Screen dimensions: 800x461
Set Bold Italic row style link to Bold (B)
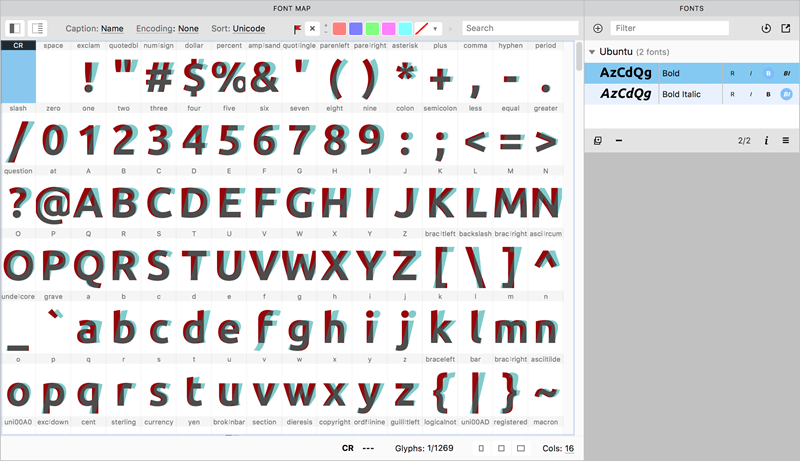click(768, 94)
